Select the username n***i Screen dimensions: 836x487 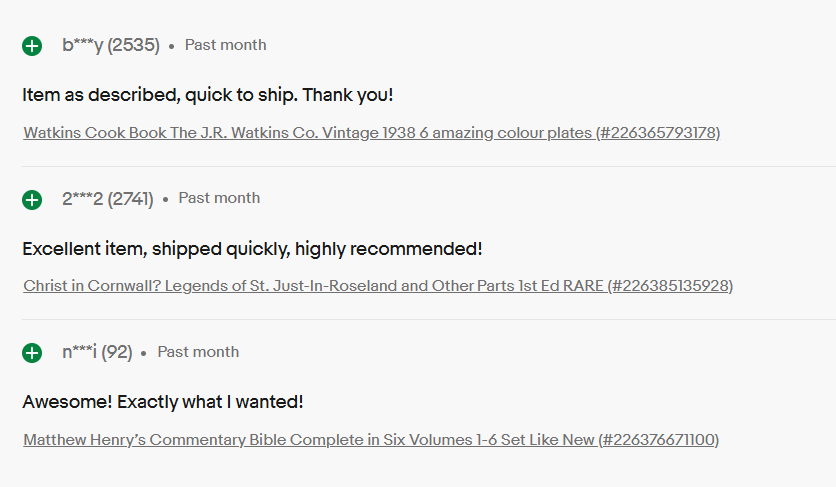[79, 352]
